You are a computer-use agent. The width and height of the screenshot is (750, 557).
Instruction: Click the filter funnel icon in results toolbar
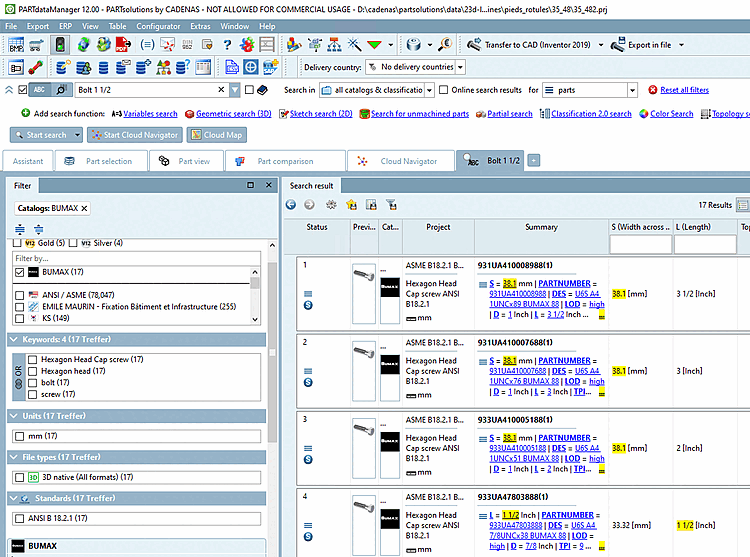[x=392, y=205]
